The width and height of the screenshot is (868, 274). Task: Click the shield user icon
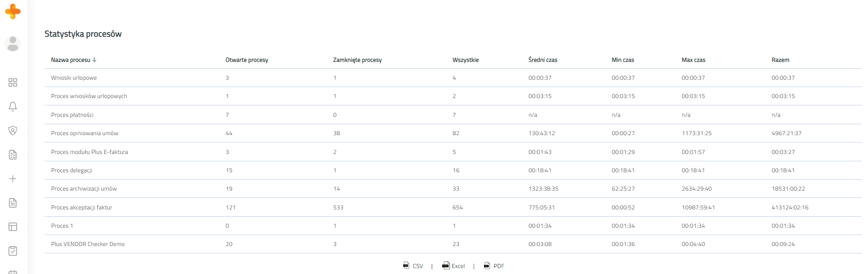(x=13, y=131)
